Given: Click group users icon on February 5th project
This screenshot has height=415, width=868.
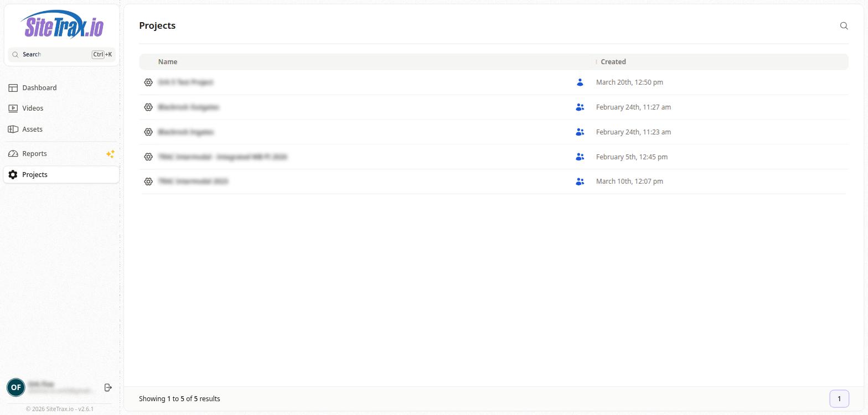Looking at the screenshot, I should click(x=580, y=157).
